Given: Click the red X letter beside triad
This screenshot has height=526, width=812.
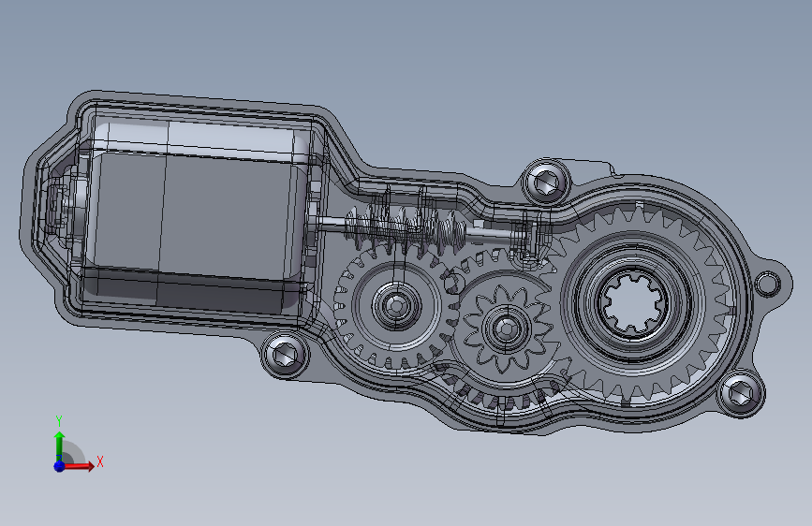Looking at the screenshot, I should point(100,461).
